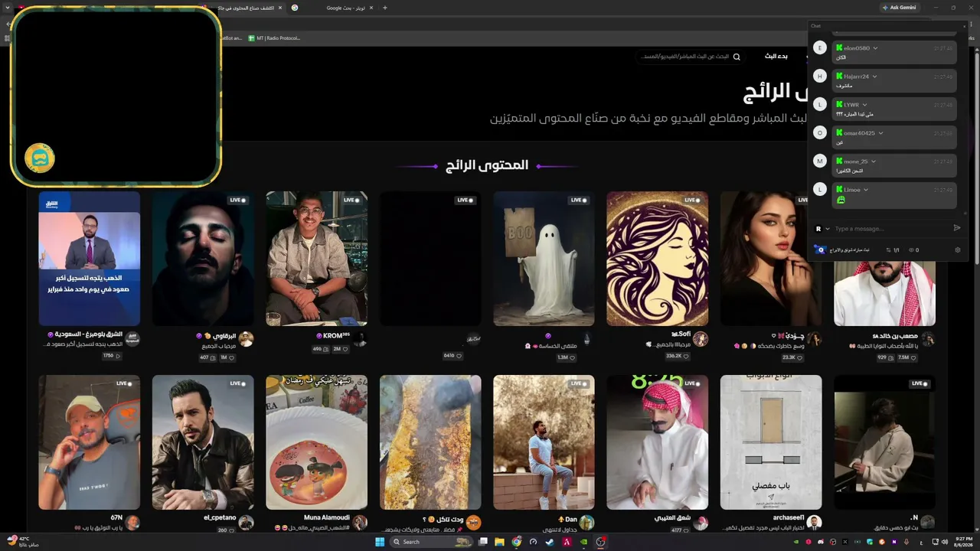
Task: Open the KROM live stream thumbnail
Action: 316,259
